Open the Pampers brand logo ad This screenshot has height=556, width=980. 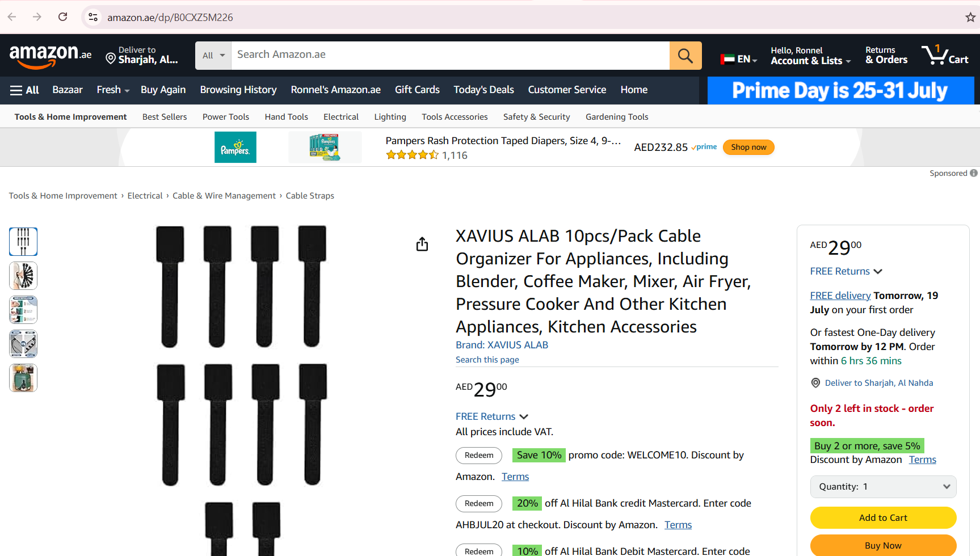point(235,147)
